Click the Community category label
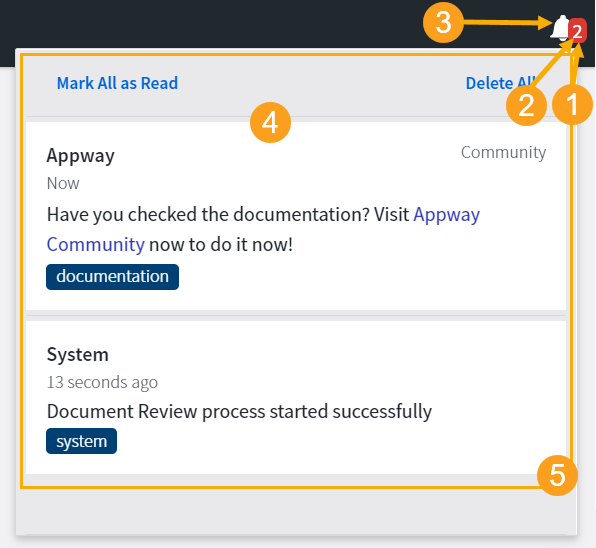The image size is (596, 548). [503, 152]
